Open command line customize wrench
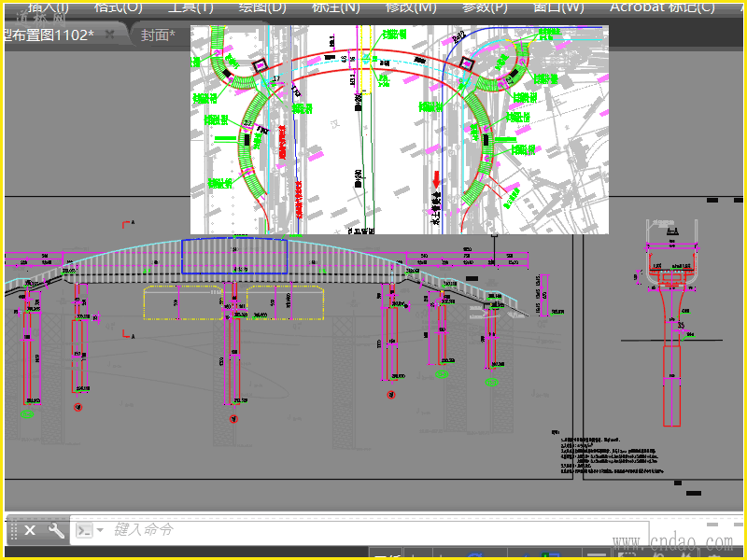Viewport: 747px width, 560px height. click(56, 531)
